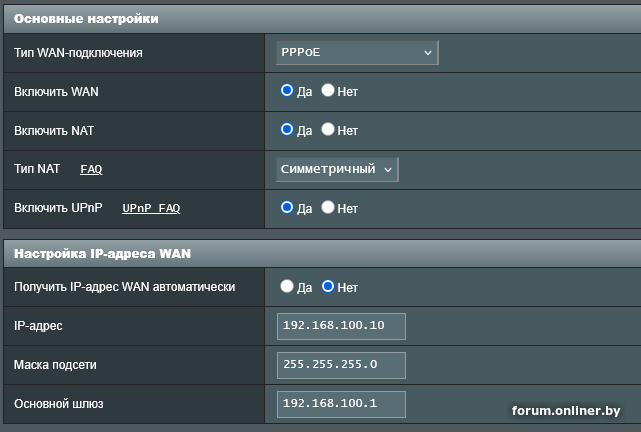This screenshot has width=641, height=432.
Task: Click the "Основные настройки" section header
Action: 86,19
